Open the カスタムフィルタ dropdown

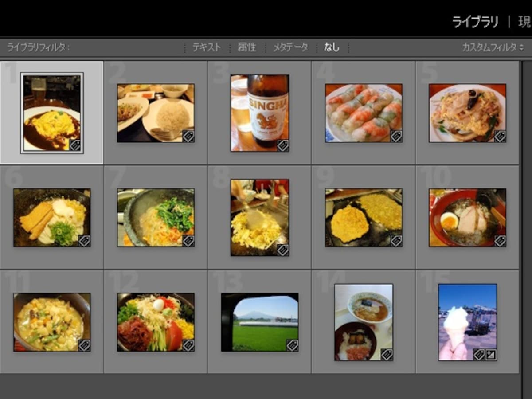click(493, 47)
